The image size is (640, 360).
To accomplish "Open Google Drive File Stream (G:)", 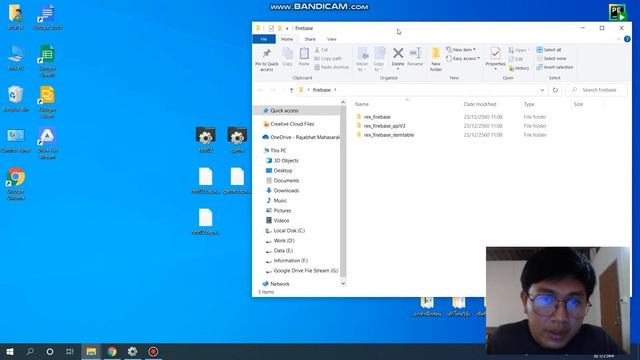I will pos(305,270).
